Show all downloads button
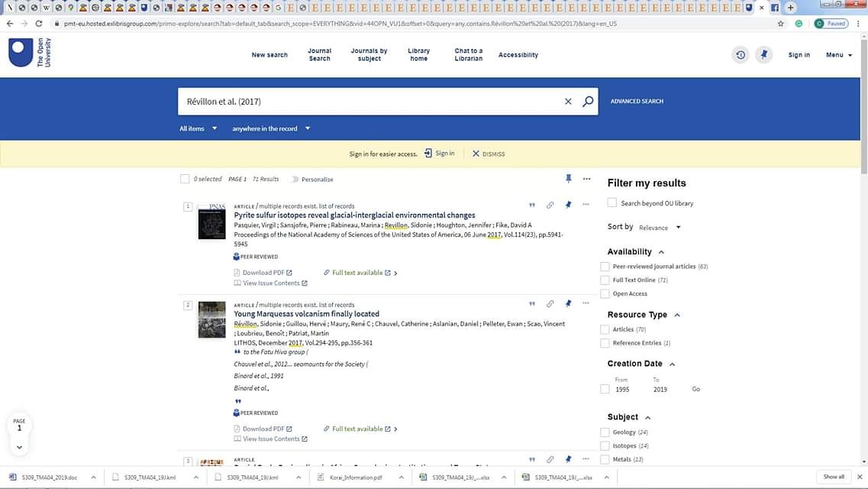The width and height of the screenshot is (868, 489). pos(834,477)
